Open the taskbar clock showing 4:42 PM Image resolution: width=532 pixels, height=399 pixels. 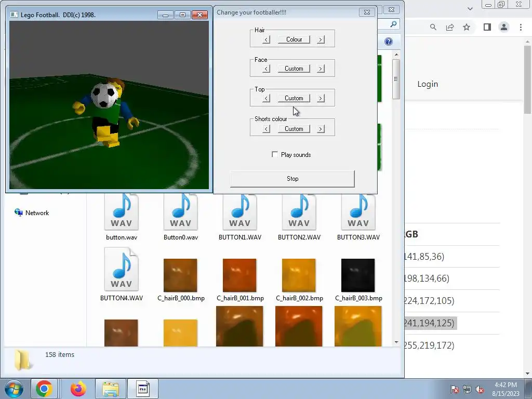(x=506, y=389)
